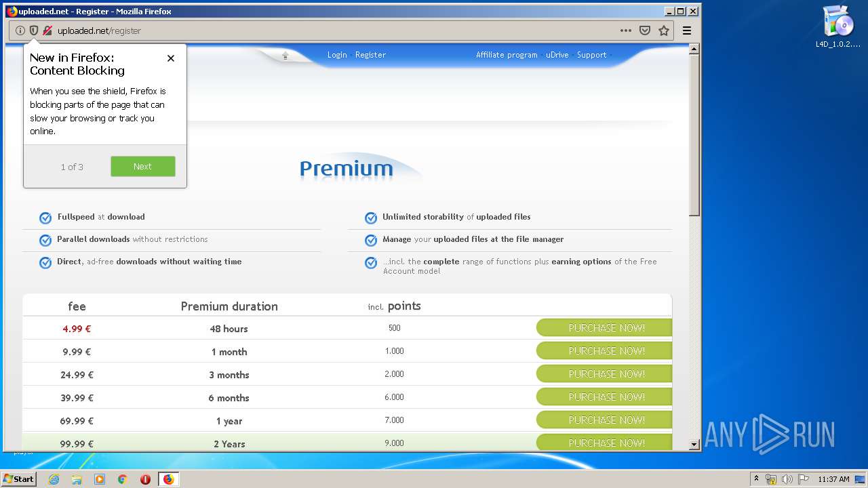Click the Parallel downloads feature checkmark
The image size is (868, 488).
[x=45, y=241]
